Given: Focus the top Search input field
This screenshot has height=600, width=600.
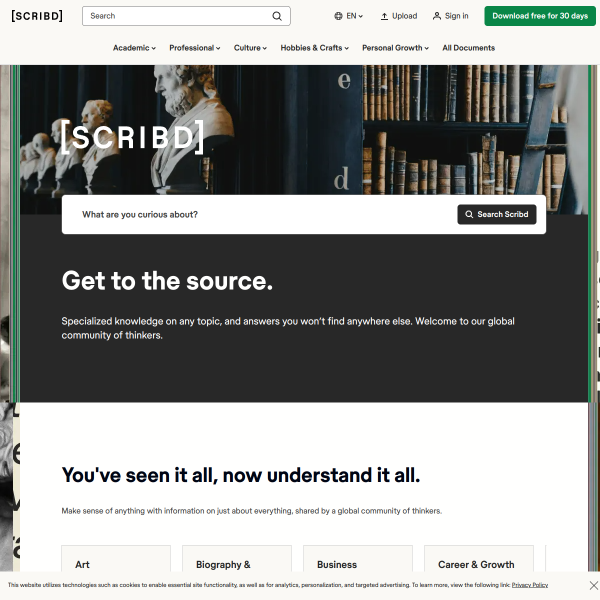Looking at the screenshot, I should (x=186, y=16).
